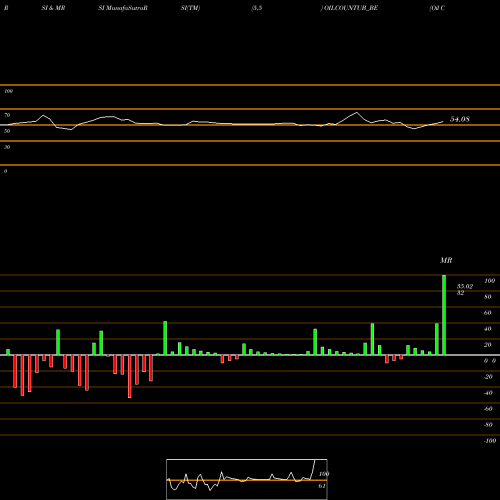Click the 61 label in mini chart
The width and height of the screenshot is (500, 500).
tap(322, 486)
